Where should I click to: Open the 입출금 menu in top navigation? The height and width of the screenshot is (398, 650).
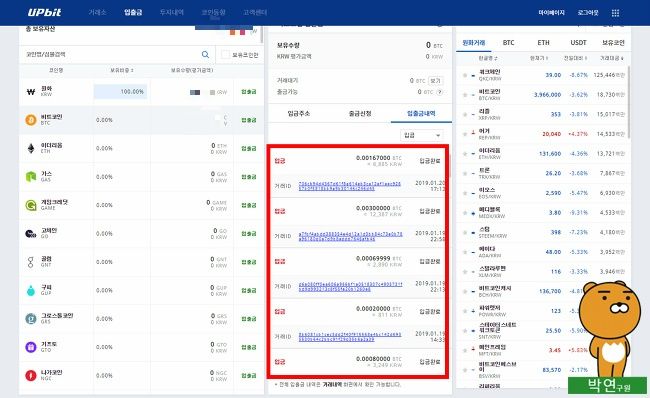(133, 12)
